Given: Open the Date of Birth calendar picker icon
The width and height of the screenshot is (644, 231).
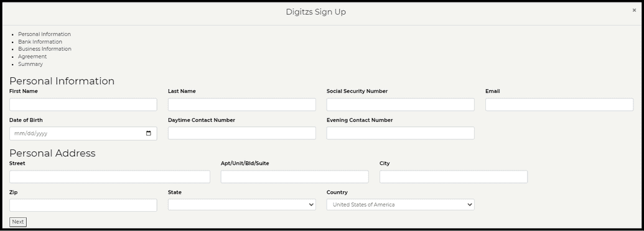Looking at the screenshot, I should tap(149, 134).
